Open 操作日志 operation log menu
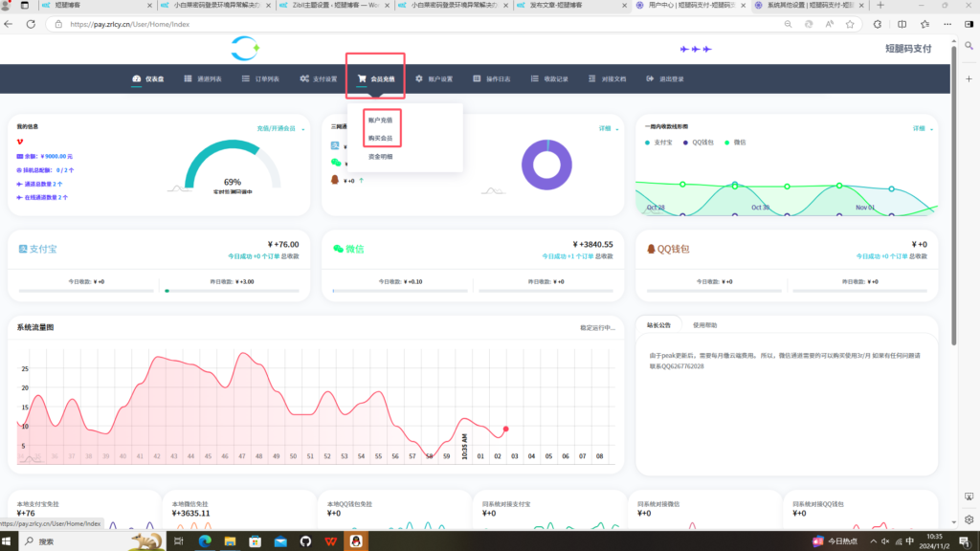This screenshot has height=551, width=980. [491, 78]
